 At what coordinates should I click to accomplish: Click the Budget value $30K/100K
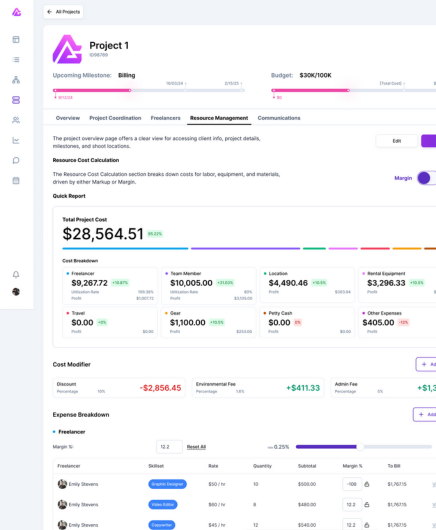(x=315, y=75)
